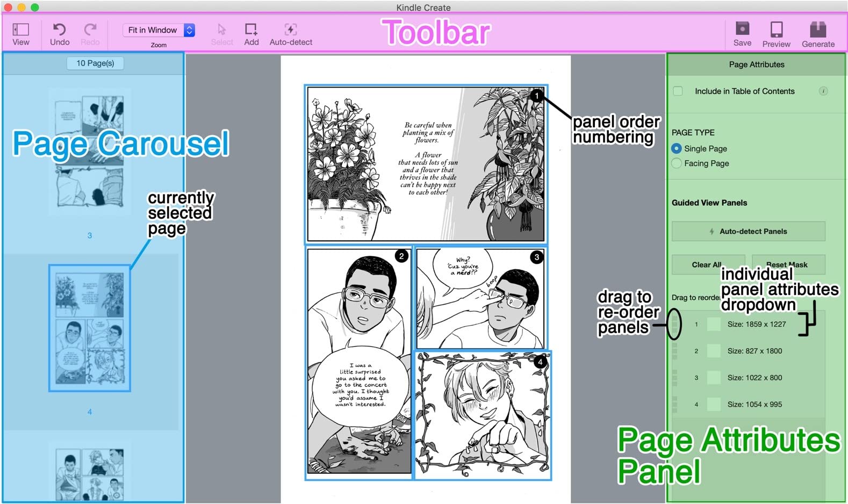
Task: Click the drag handle for the 827 x 1800 panel
Action: pos(675,351)
